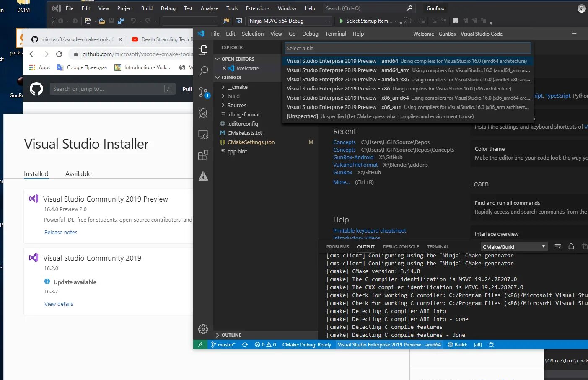Click the Select a Kit input field

coord(408,48)
